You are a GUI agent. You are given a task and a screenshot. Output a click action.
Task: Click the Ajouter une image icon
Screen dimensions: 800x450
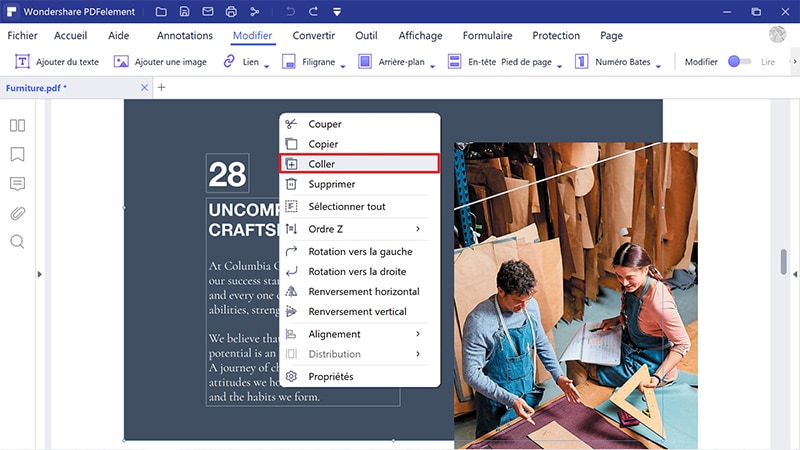pos(121,62)
